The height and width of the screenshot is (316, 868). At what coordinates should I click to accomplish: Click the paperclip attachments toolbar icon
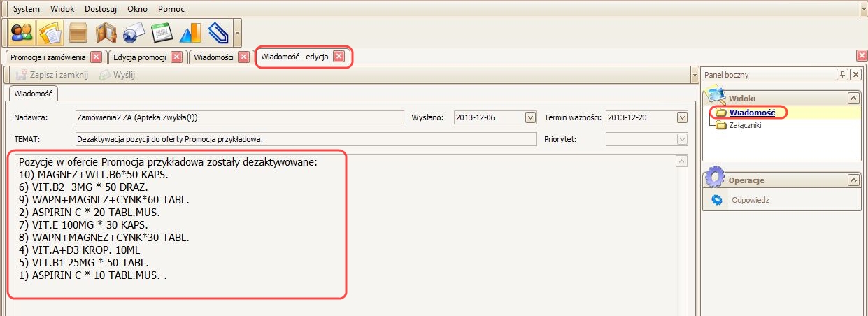coord(218,33)
